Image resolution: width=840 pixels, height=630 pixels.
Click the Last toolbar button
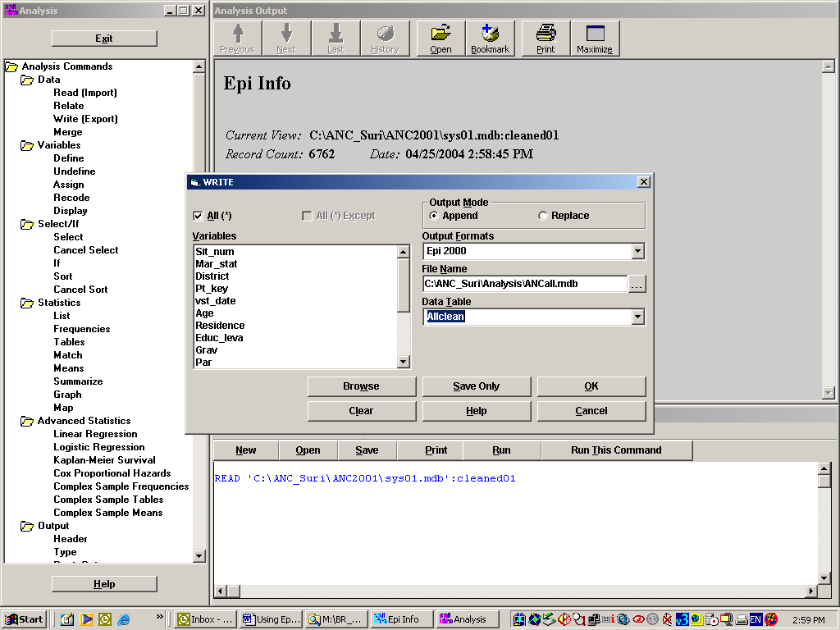pos(336,38)
